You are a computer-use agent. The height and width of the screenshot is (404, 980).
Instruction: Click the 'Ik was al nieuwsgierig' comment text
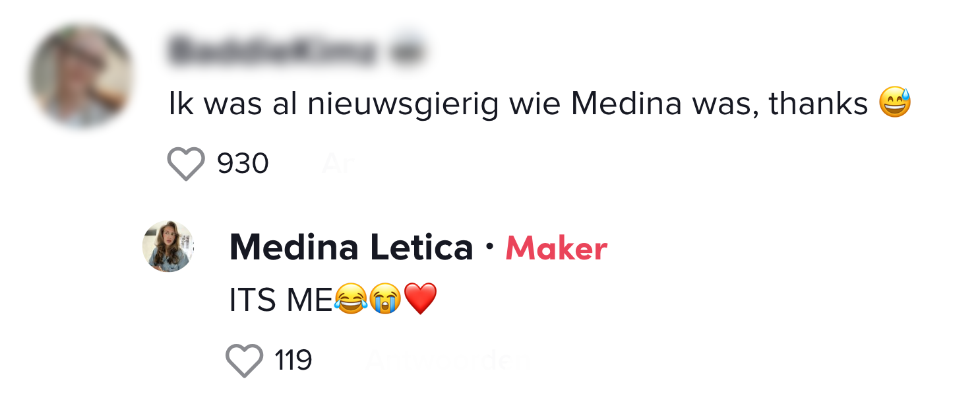coord(330,105)
